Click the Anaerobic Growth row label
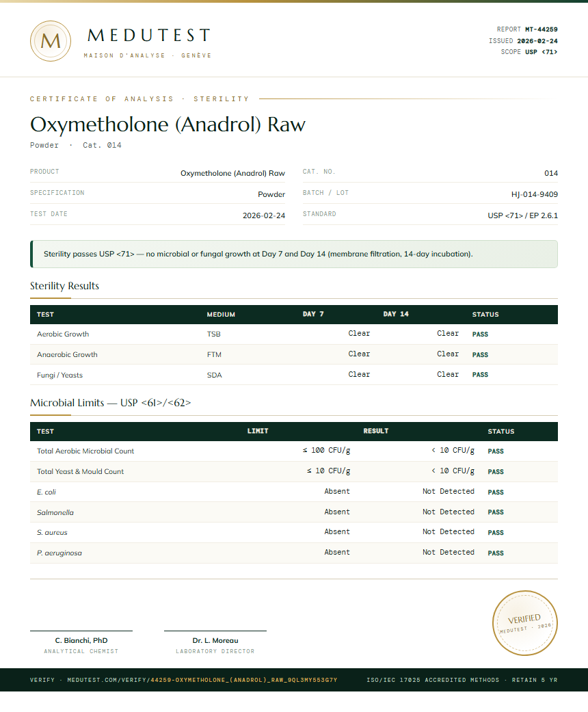Screen dimensions: 588x712 pos(67,355)
